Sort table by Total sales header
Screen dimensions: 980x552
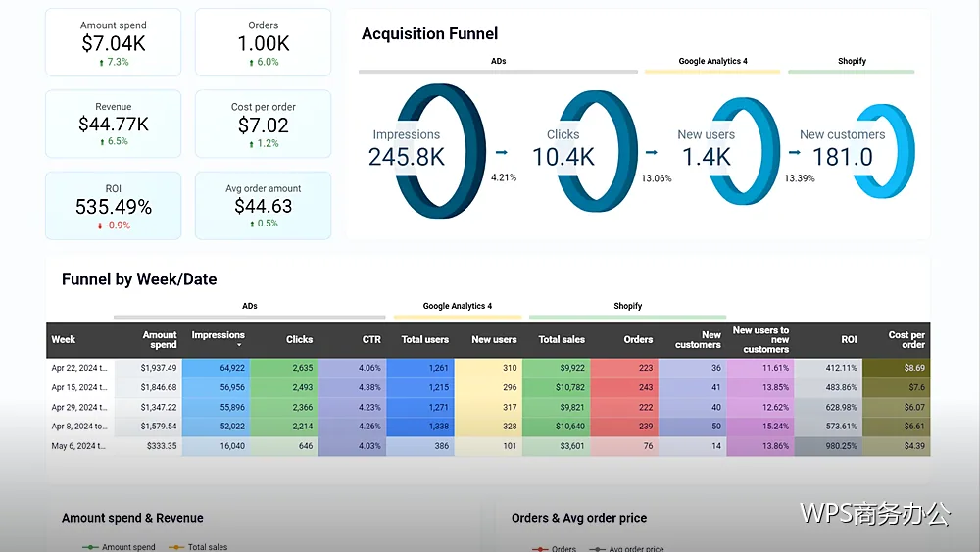pyautogui.click(x=562, y=339)
